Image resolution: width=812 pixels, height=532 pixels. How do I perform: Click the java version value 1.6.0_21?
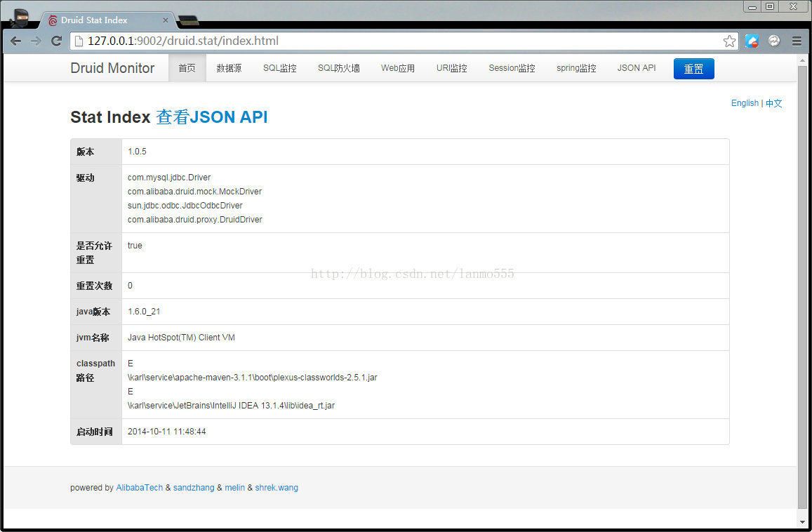coord(144,312)
